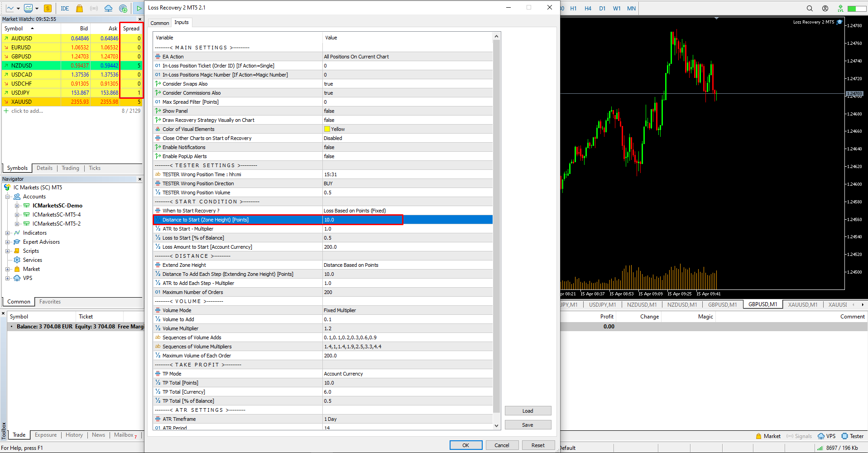Click the green start triangle toolbar icon
868x453 pixels.
point(139,8)
